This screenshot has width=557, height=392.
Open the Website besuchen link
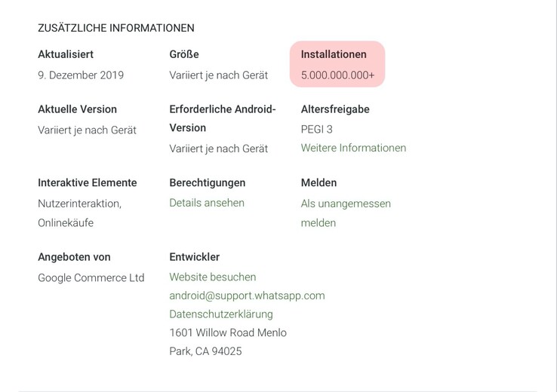[213, 277]
